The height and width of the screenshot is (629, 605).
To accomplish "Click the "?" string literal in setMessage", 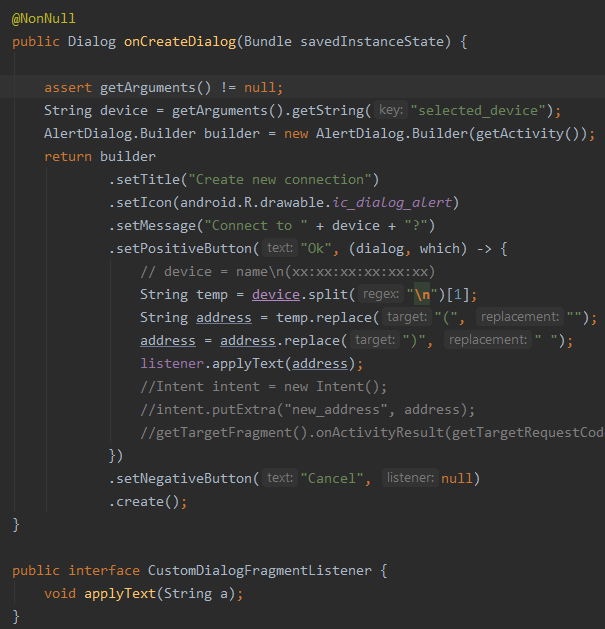I will 416,225.
